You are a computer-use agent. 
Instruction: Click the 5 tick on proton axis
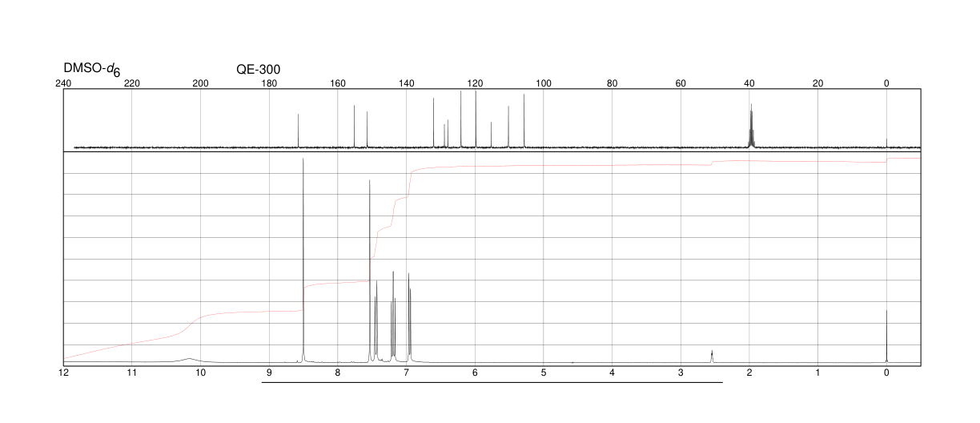(544, 373)
